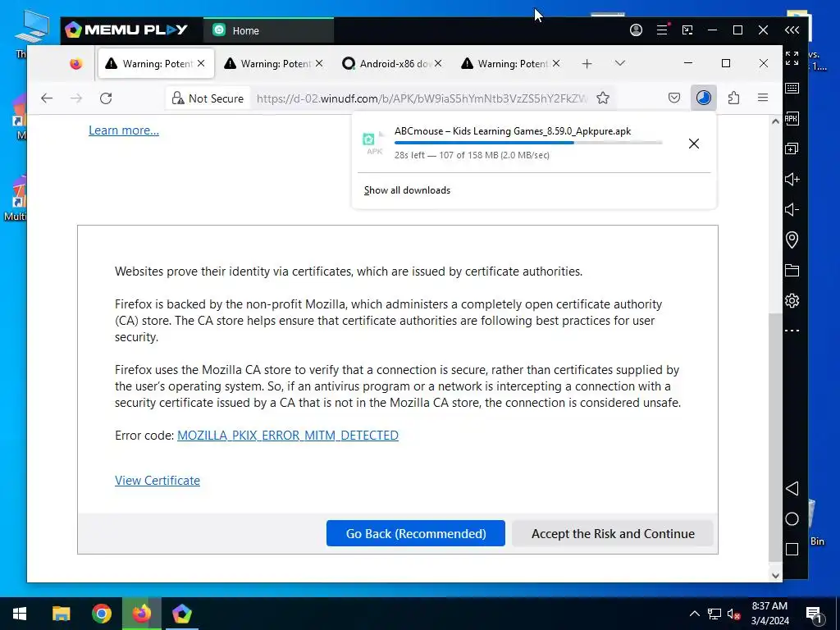Click Accept the Risk and Continue
The height and width of the screenshot is (630, 840).
click(613, 533)
